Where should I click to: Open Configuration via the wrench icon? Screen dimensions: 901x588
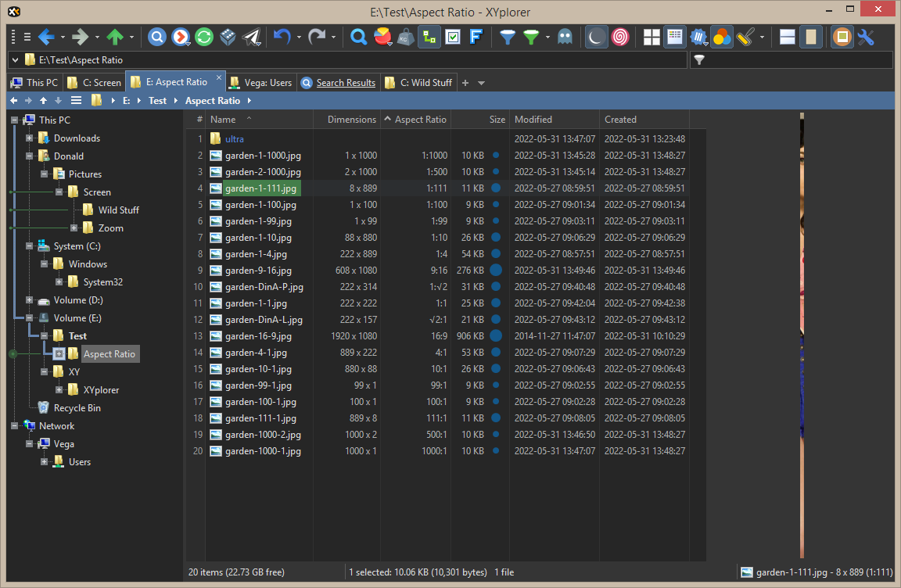point(866,37)
